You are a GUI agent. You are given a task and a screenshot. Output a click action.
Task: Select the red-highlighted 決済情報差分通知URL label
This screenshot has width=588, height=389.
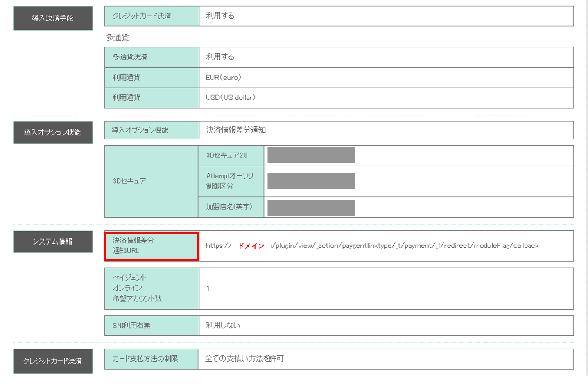click(152, 246)
